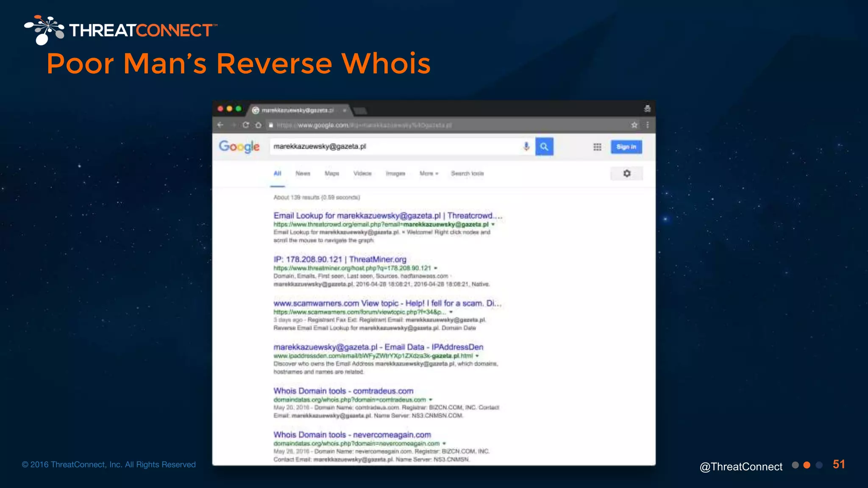Close the marekkazuewsky browser tab
The image size is (868, 488).
pyautogui.click(x=345, y=110)
